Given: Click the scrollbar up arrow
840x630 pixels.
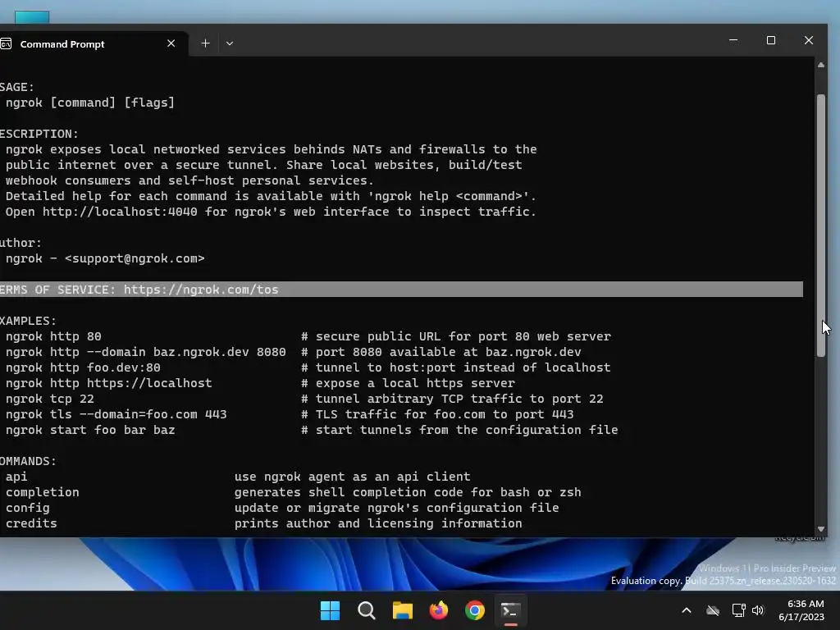Looking at the screenshot, I should (820, 65).
